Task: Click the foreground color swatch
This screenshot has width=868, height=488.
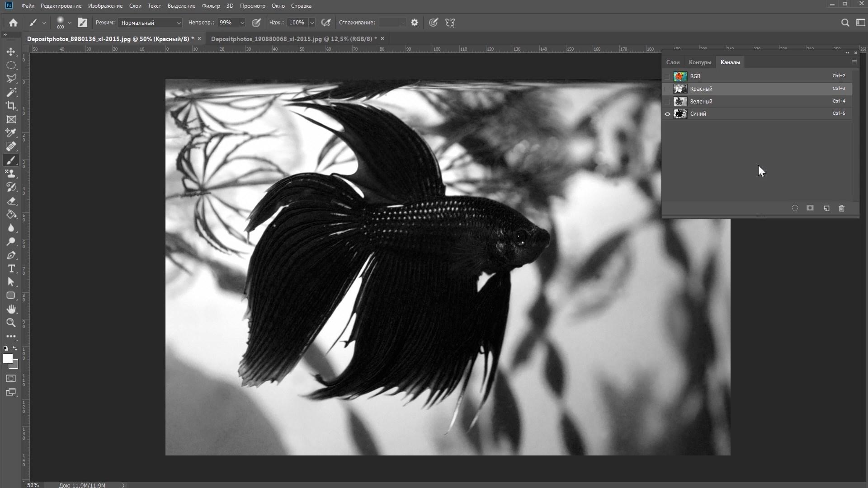Action: click(x=7, y=358)
